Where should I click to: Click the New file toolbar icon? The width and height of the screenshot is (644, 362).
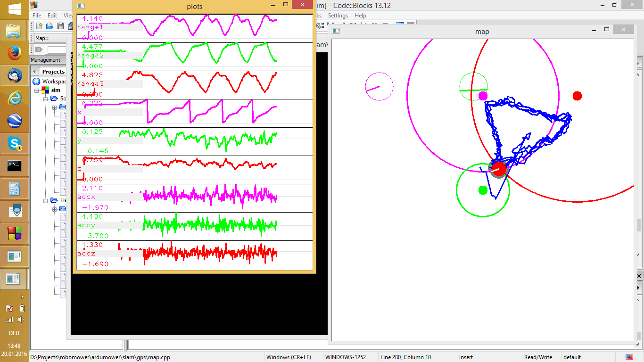[x=40, y=26]
